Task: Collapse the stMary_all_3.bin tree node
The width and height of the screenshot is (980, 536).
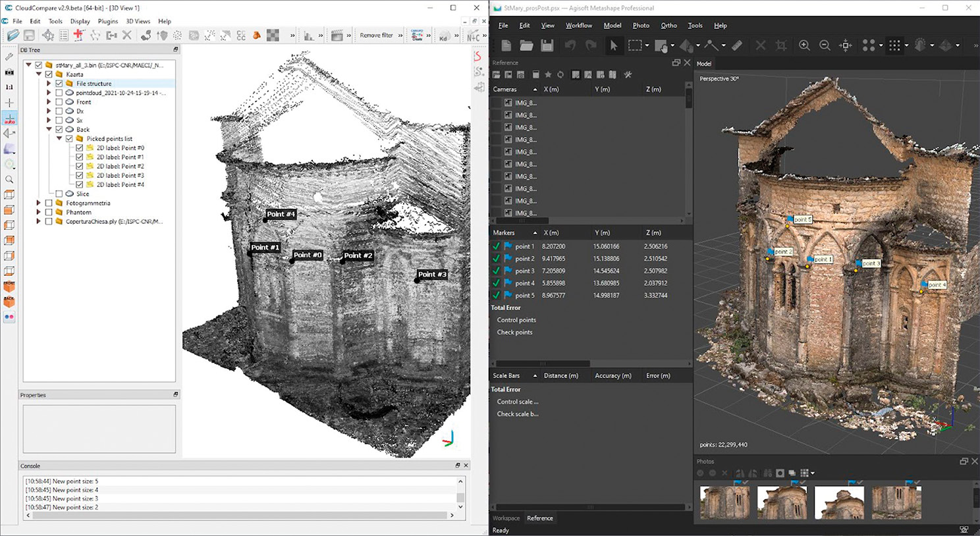Action: [28, 65]
